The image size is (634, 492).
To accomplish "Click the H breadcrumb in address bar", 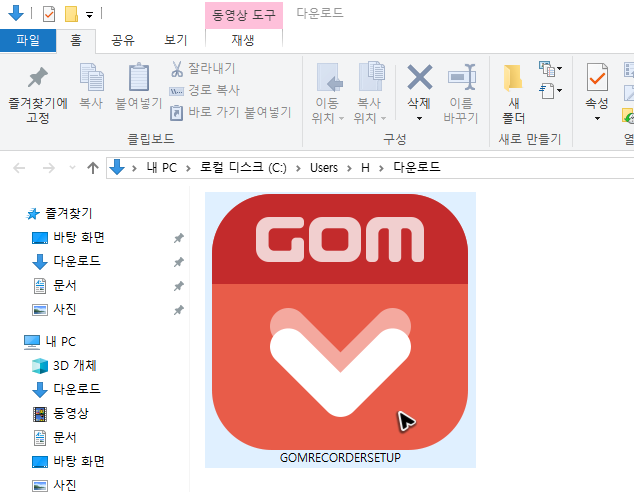I will [x=365, y=167].
